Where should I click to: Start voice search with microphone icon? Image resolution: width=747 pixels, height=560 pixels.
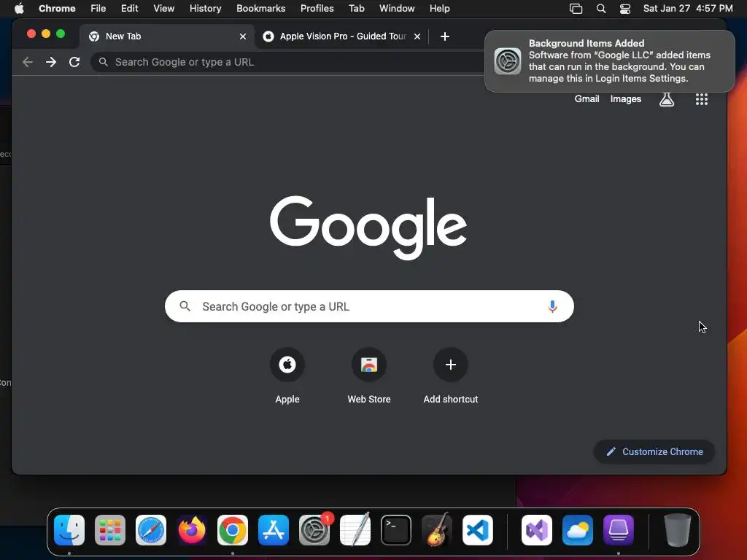point(553,306)
